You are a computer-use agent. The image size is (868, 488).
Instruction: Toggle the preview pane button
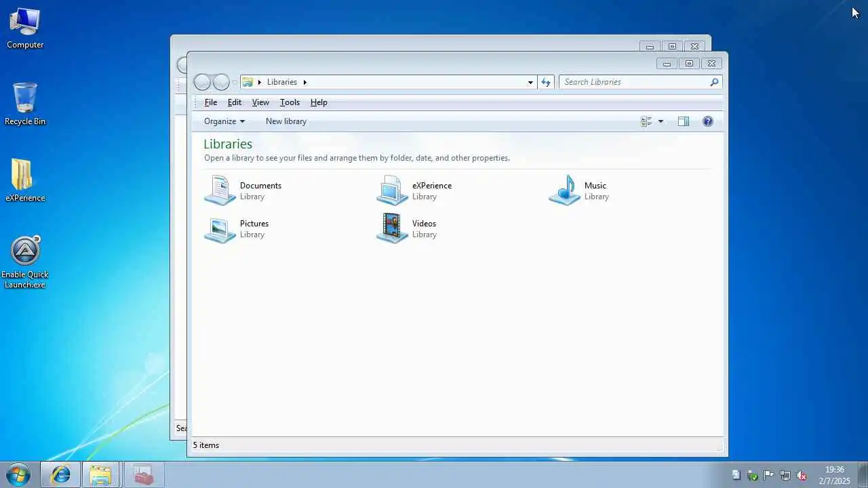(x=684, y=121)
